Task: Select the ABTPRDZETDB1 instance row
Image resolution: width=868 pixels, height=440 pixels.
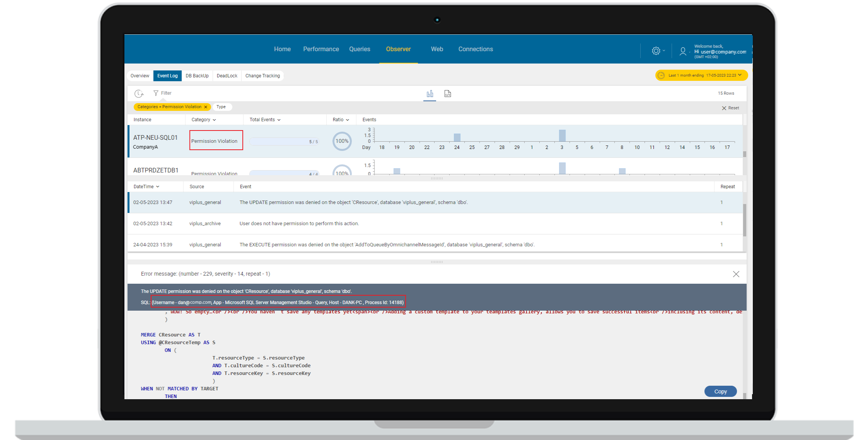Action: pos(435,167)
